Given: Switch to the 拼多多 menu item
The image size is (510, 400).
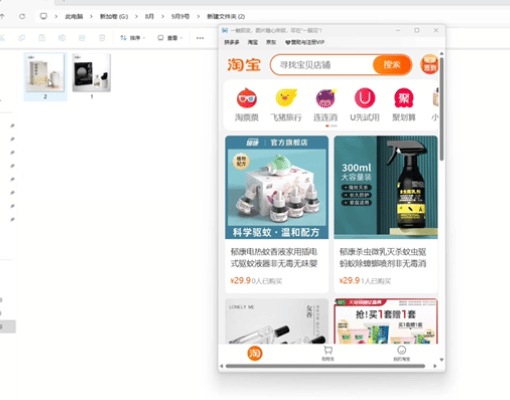Looking at the screenshot, I should (232, 42).
